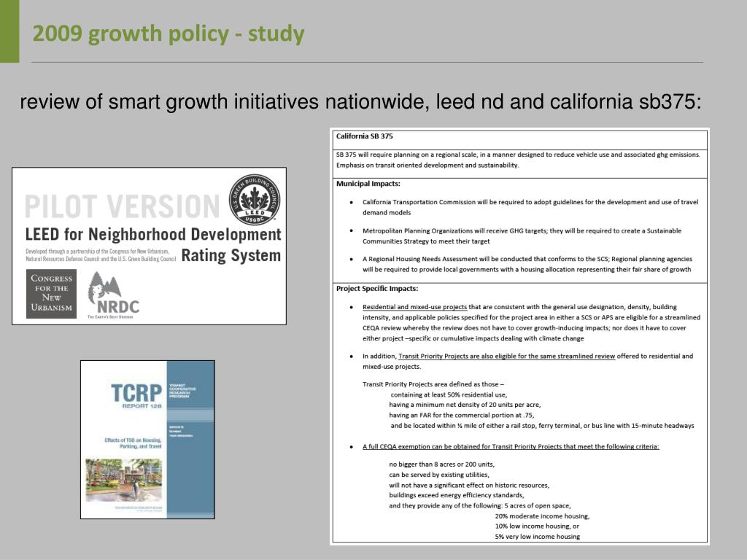Click the subtitle 'review of smart growth initiatives nationwide'
This screenshot has height=560, width=747.
click(x=223, y=102)
